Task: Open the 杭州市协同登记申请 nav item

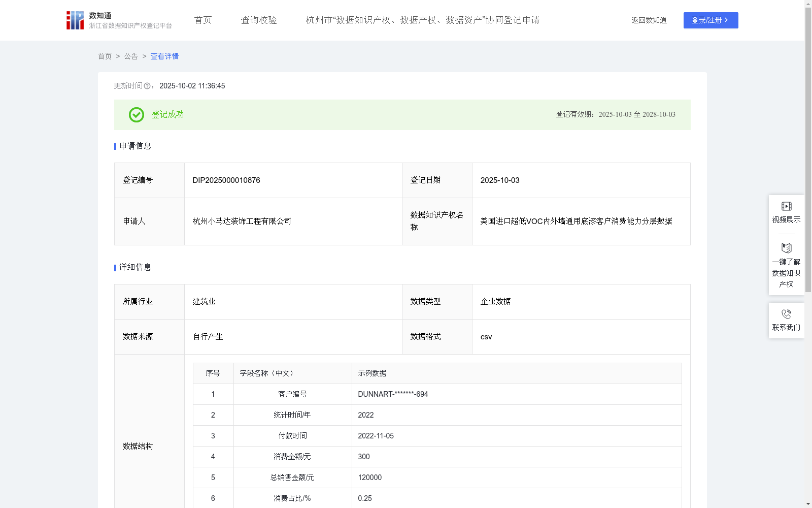Action: point(422,20)
